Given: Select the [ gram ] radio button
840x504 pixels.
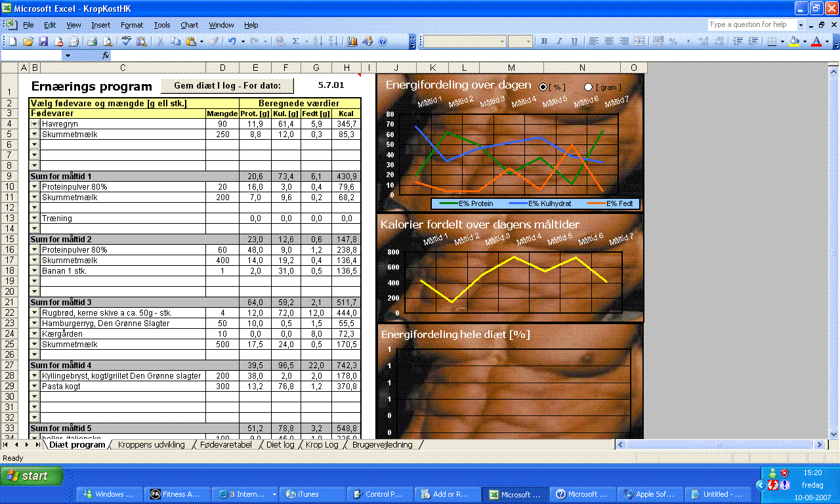Looking at the screenshot, I should coord(588,87).
